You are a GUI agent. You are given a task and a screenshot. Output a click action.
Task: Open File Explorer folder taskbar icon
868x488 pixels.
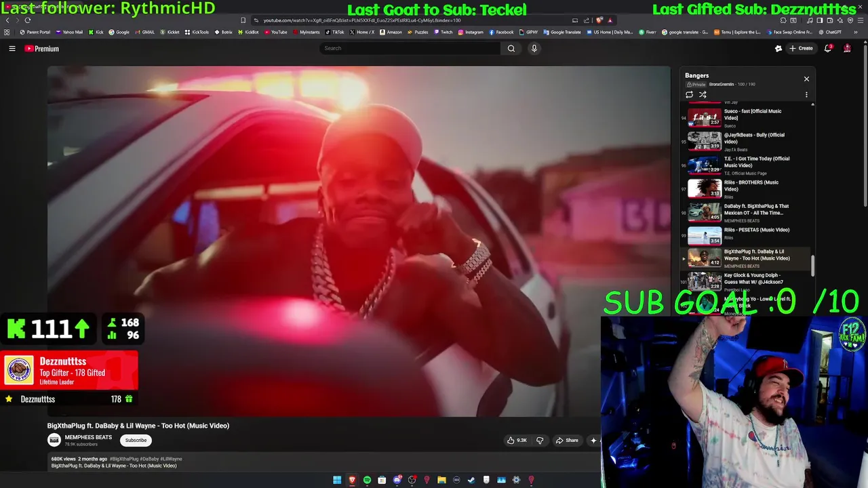[x=441, y=481]
